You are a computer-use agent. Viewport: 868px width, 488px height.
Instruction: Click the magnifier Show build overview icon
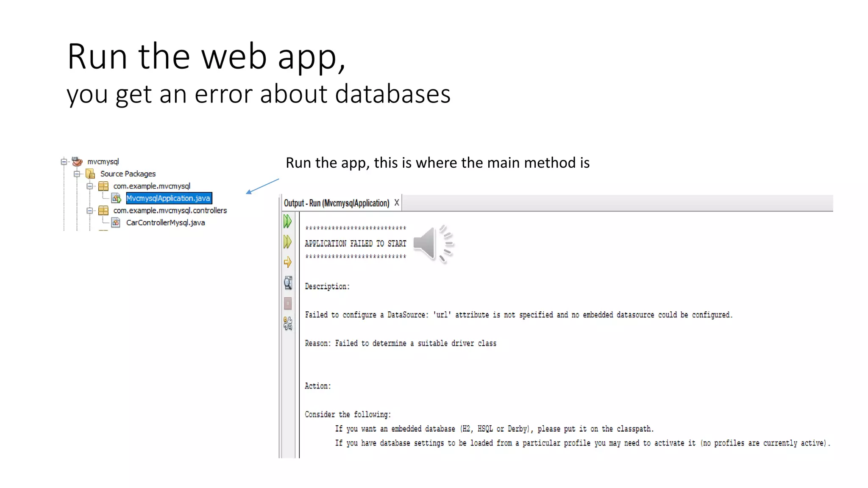pyautogui.click(x=288, y=283)
